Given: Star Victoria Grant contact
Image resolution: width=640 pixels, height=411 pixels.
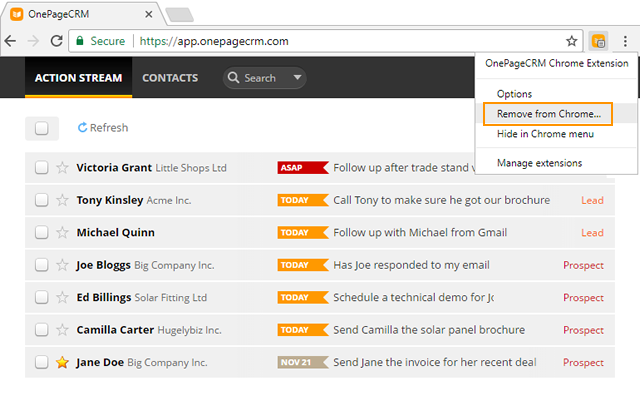Looking at the screenshot, I should (62, 167).
